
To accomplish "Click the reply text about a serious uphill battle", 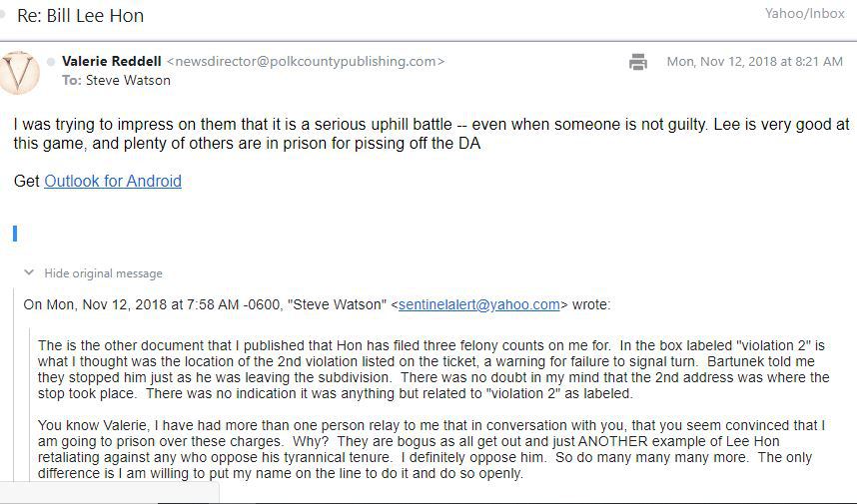I will (429, 134).
